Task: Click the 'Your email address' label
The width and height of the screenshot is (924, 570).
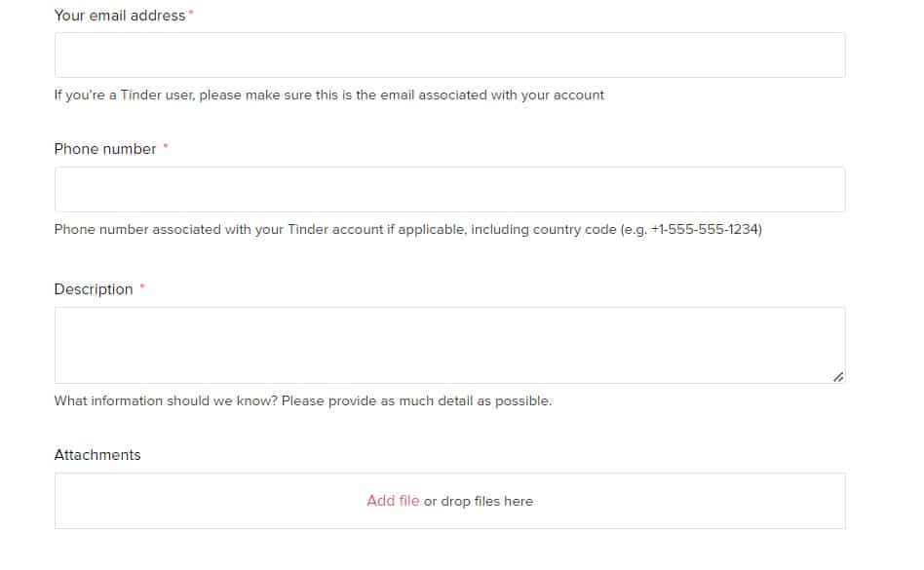Action: [119, 16]
